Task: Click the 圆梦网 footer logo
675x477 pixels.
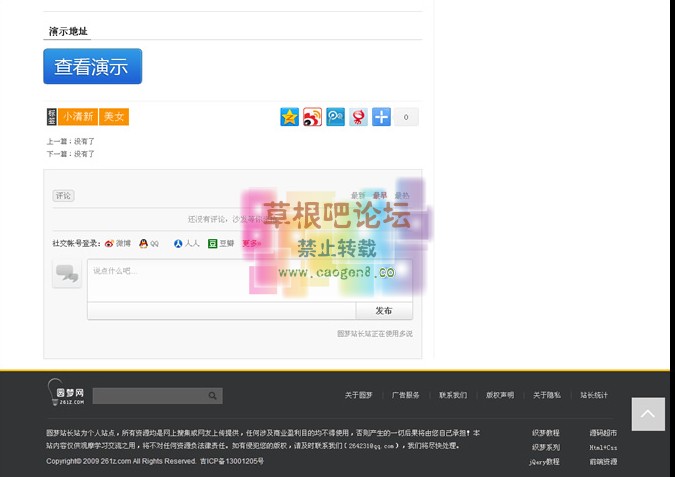Action: (66, 392)
